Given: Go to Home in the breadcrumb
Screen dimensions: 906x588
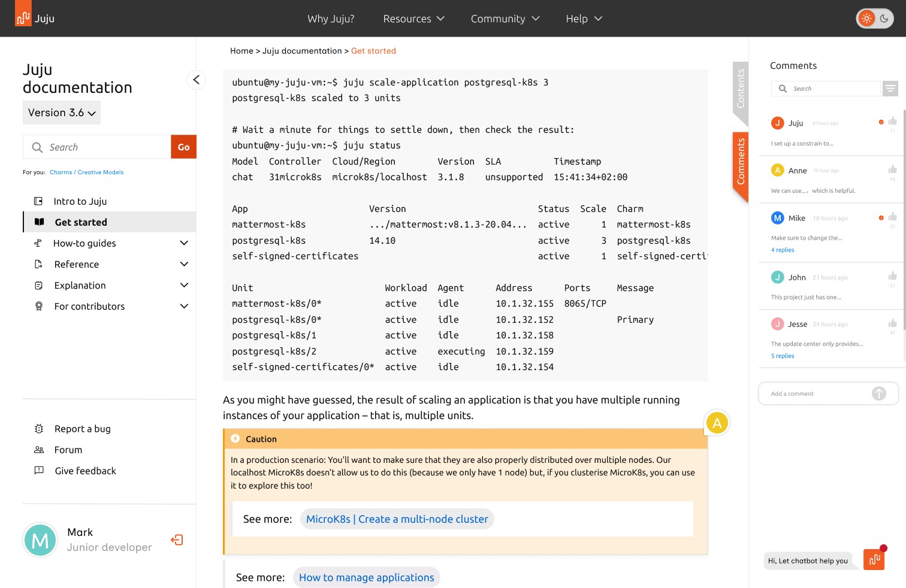Looking at the screenshot, I should tap(241, 51).
